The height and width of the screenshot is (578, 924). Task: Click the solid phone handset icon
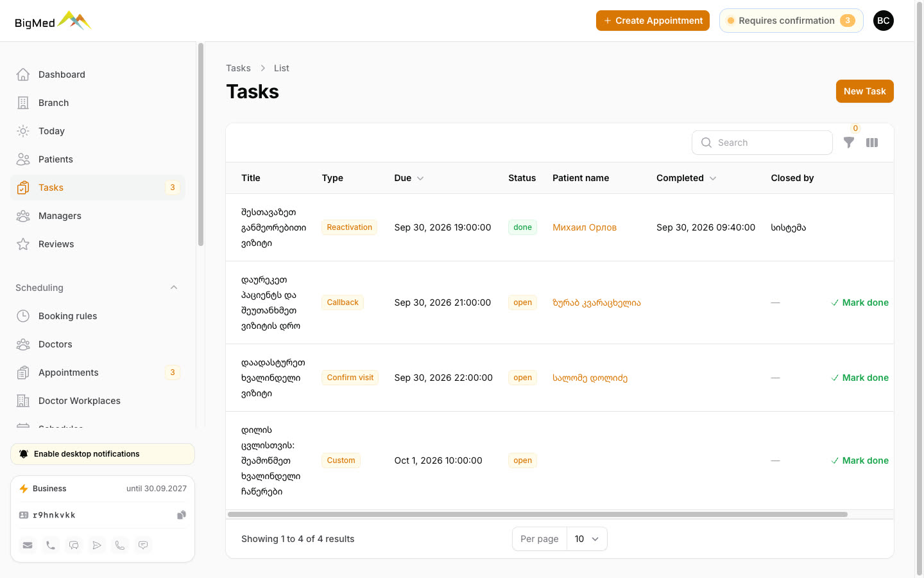(51, 545)
